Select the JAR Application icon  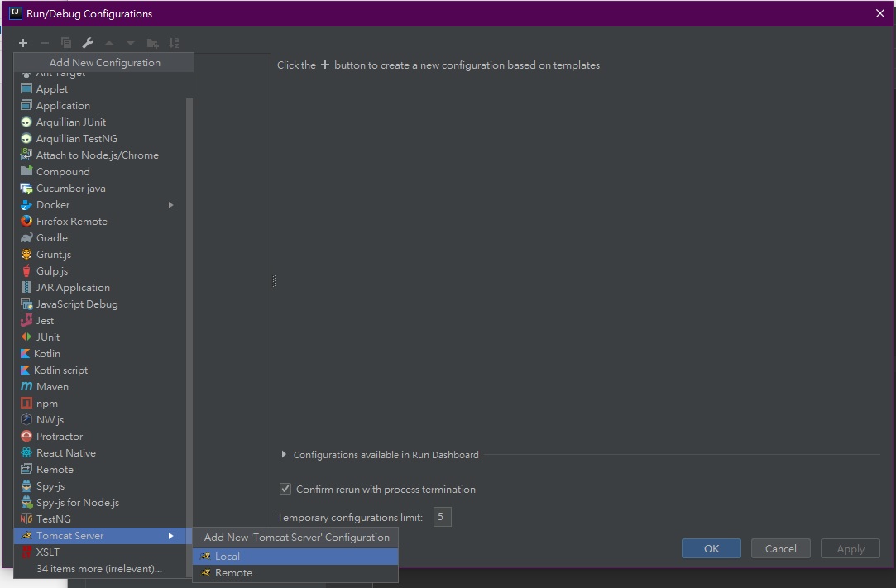pos(26,287)
